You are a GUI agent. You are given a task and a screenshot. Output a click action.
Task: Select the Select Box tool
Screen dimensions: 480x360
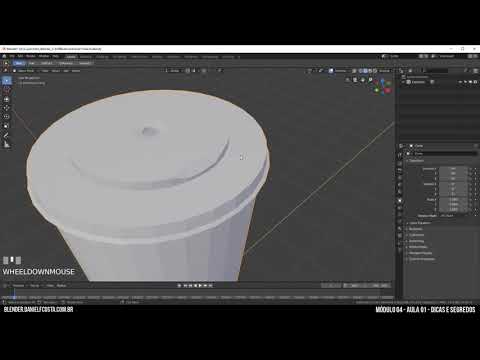pyautogui.click(x=7, y=80)
